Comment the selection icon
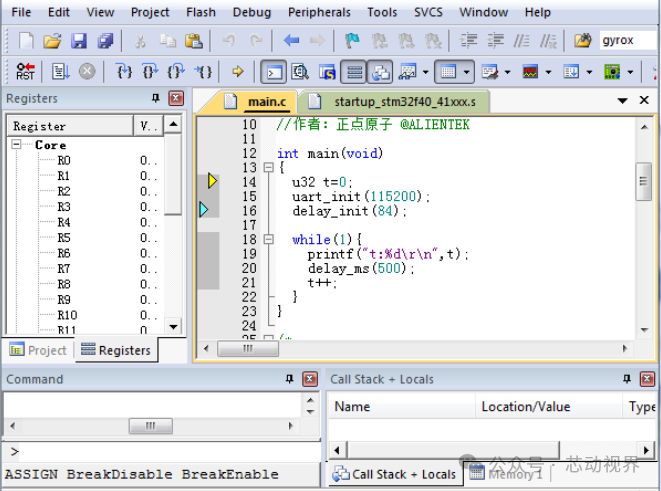The image size is (661, 491). [521, 40]
